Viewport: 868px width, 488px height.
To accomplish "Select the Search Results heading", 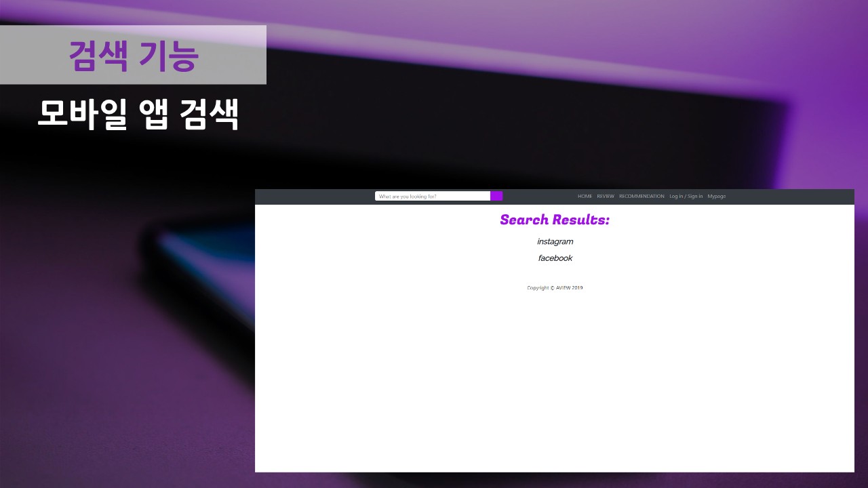I will 555,219.
